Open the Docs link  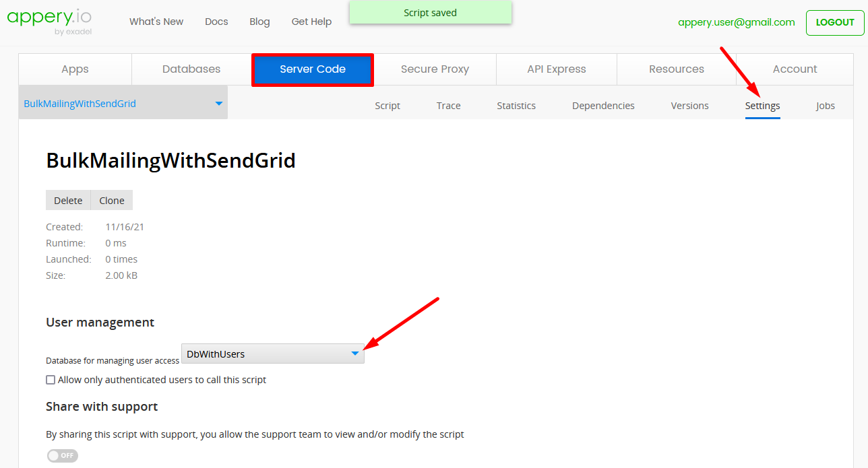216,22
